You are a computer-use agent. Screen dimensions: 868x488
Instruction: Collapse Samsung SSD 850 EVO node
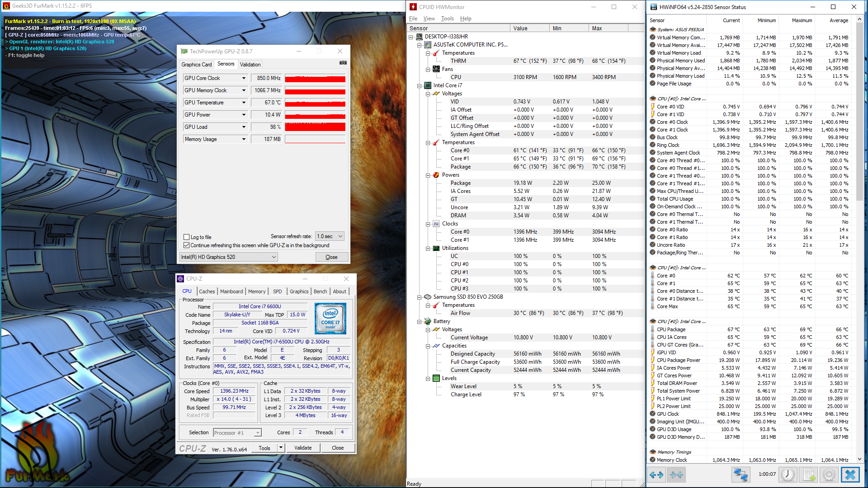pos(419,297)
